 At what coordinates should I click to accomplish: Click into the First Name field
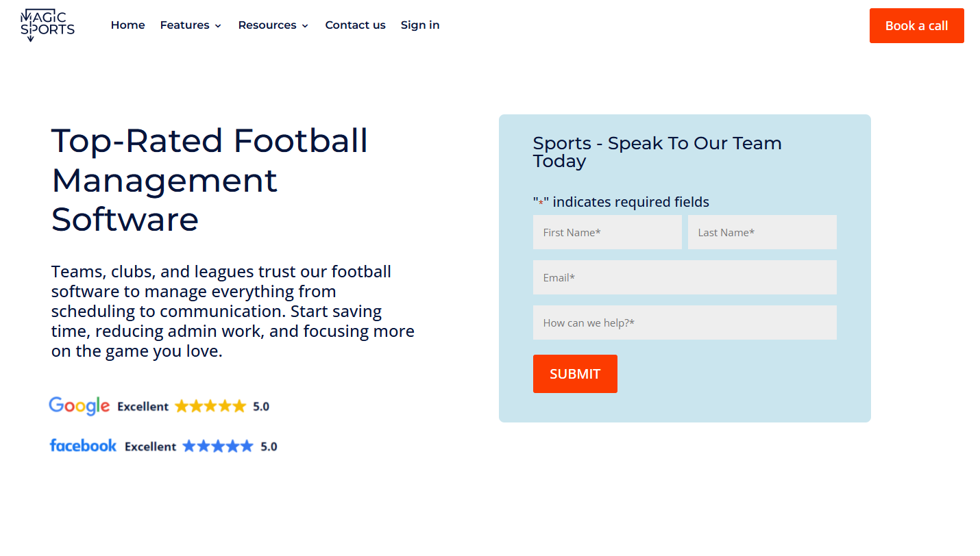[607, 232]
